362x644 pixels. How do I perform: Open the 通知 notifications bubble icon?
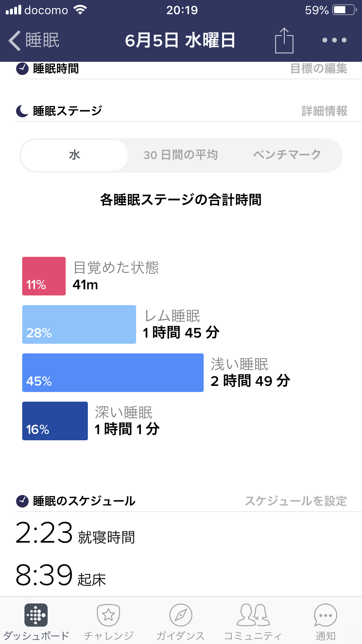coord(325,615)
